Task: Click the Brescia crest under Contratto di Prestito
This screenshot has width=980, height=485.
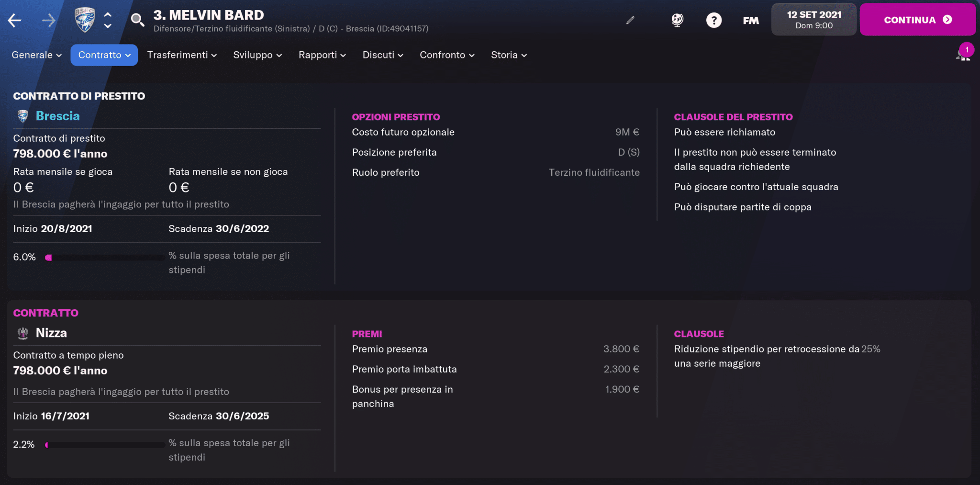Action: [22, 115]
